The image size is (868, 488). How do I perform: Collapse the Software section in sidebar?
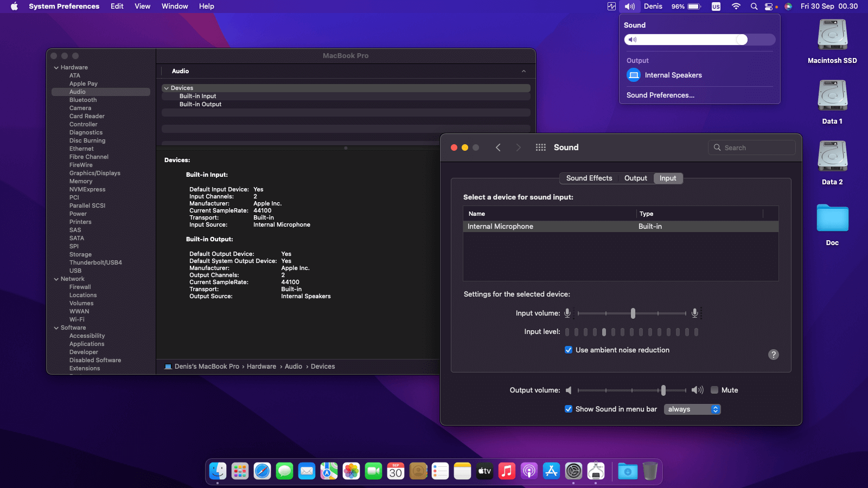coord(56,328)
